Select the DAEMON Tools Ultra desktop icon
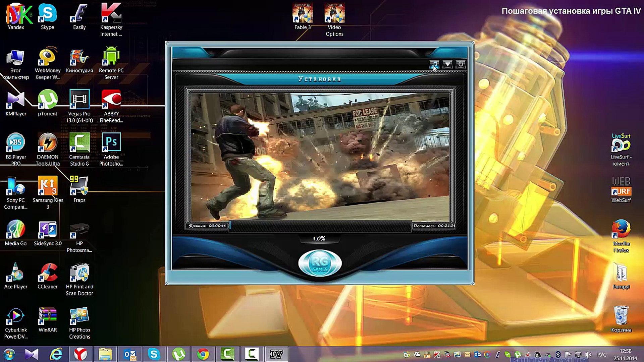This screenshot has height=362, width=644. coord(48,149)
